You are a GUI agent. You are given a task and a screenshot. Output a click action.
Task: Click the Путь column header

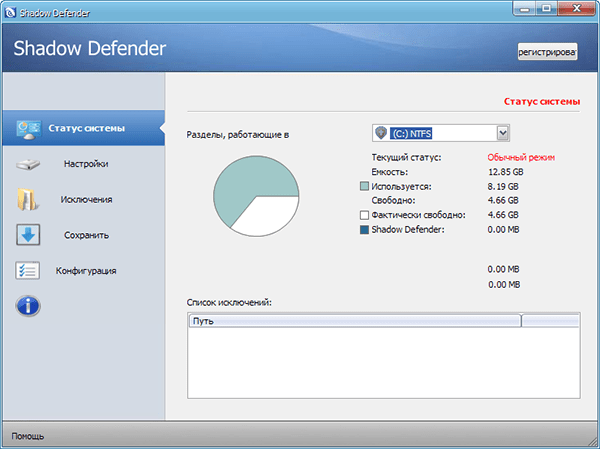coord(355,321)
